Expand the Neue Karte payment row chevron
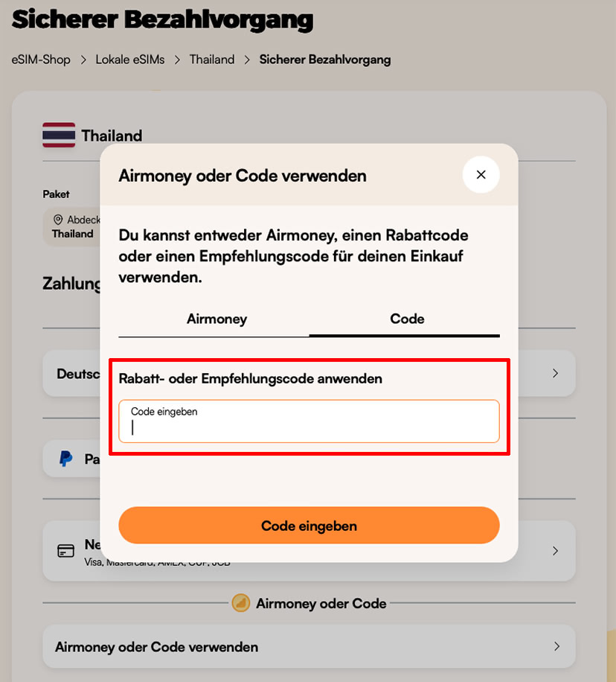616x682 pixels. [555, 550]
